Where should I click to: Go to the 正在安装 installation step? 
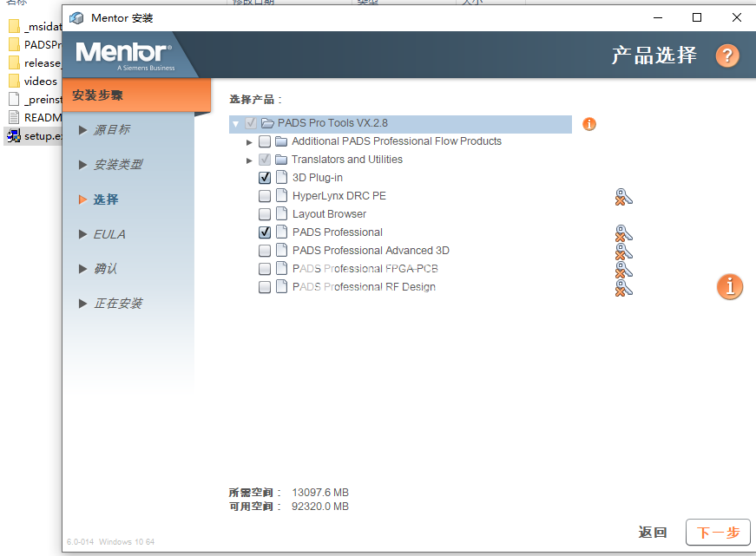[x=118, y=304]
